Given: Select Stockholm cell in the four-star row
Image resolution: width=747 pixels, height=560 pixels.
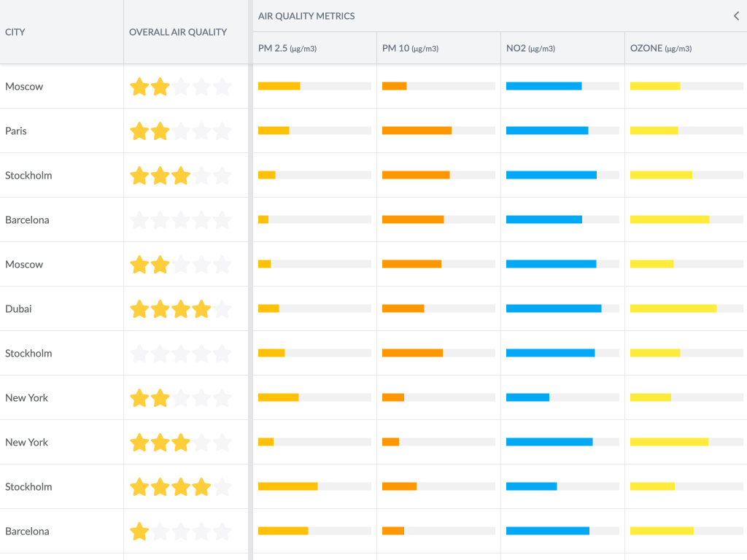Looking at the screenshot, I should pyautogui.click(x=61, y=486).
